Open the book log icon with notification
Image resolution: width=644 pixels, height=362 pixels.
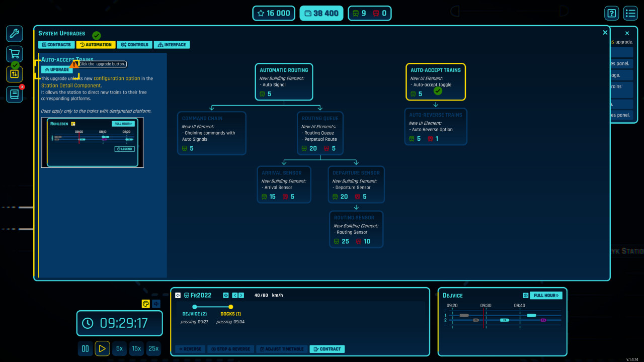pos(14,94)
